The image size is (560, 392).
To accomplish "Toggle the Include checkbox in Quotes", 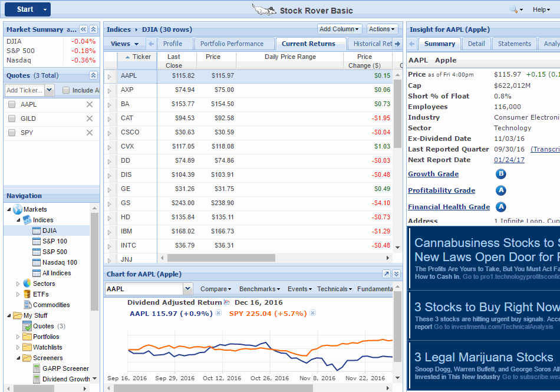I will (x=65, y=90).
